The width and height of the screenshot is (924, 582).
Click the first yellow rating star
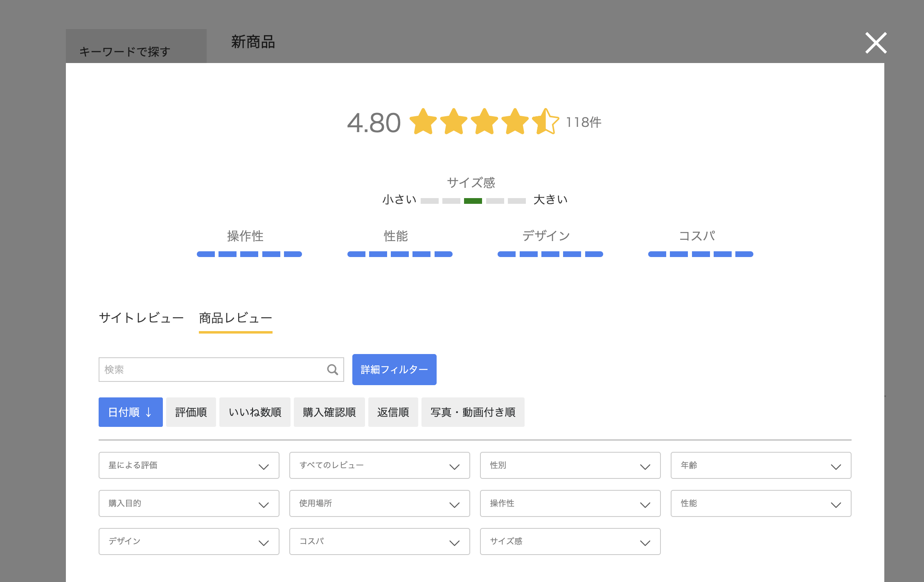423,122
